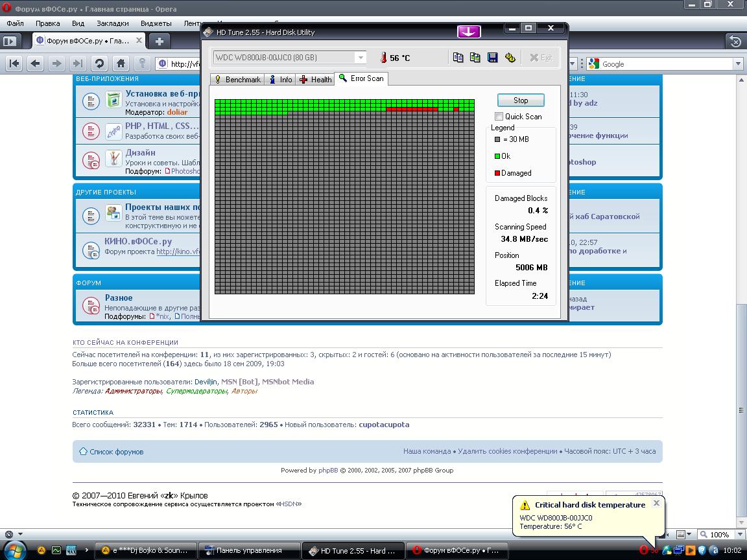
Task: Click the save screenshot floppy icon
Action: pos(492,58)
